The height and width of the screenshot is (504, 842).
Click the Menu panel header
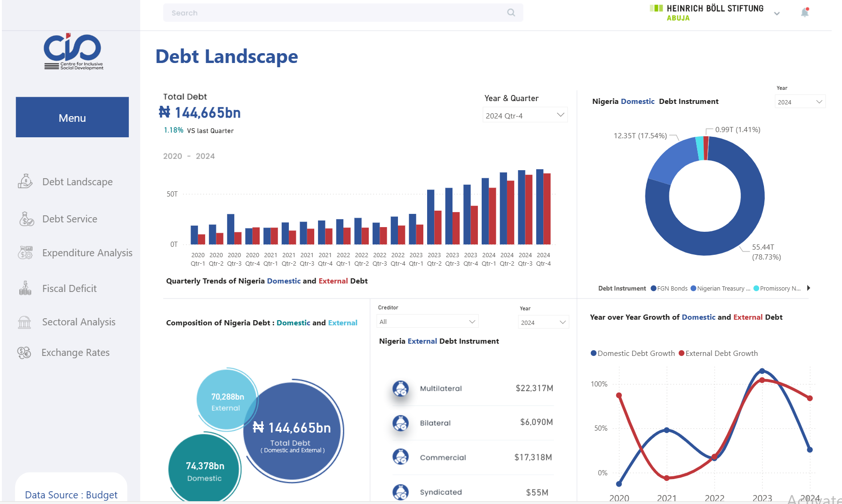pyautogui.click(x=72, y=117)
